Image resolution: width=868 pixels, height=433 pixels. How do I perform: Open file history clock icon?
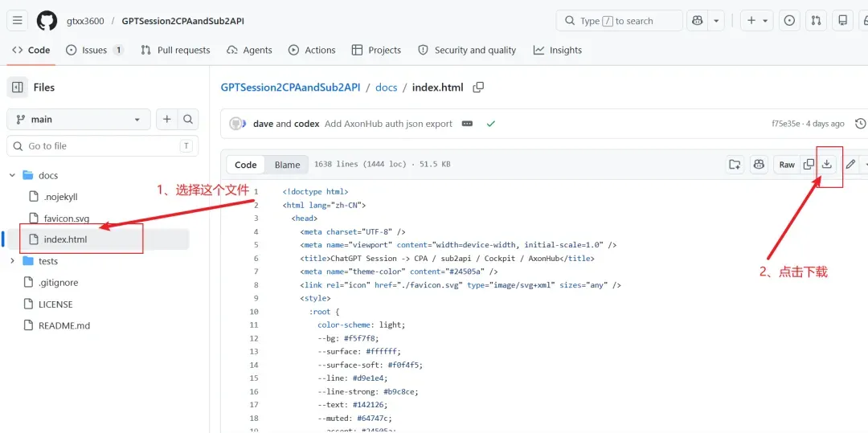pyautogui.click(x=860, y=124)
